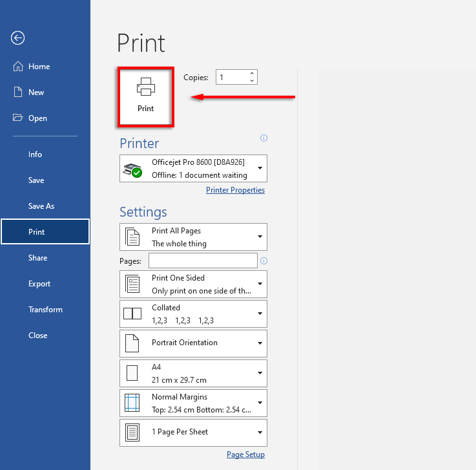Click the Pages input field

[203, 261]
